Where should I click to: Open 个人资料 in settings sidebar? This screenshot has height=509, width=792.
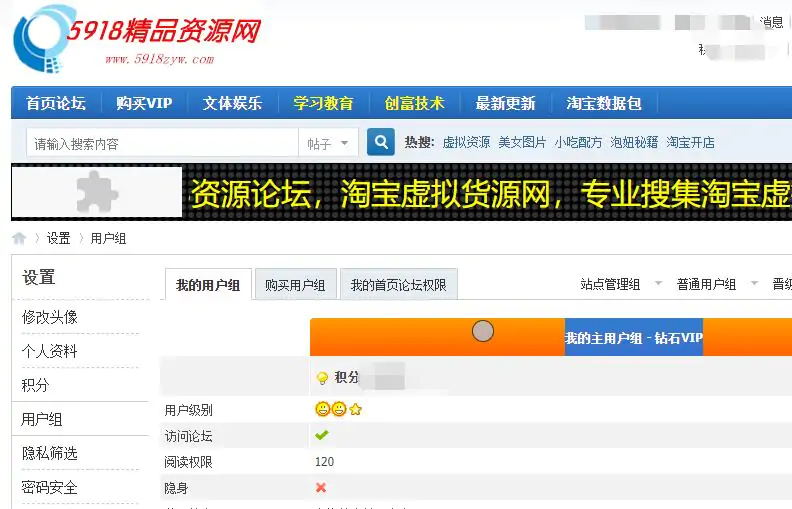click(50, 351)
